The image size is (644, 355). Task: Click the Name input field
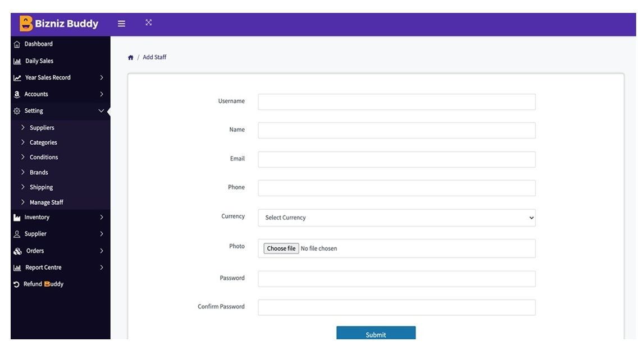(x=397, y=131)
